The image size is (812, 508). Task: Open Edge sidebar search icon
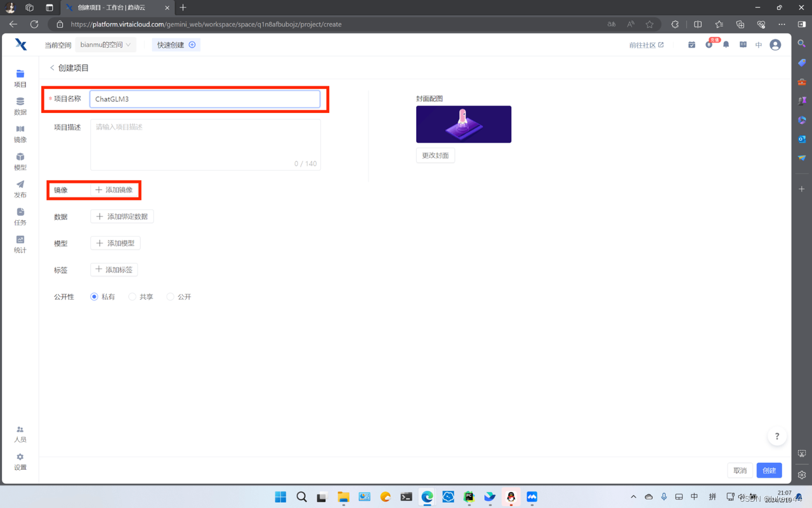(802, 44)
